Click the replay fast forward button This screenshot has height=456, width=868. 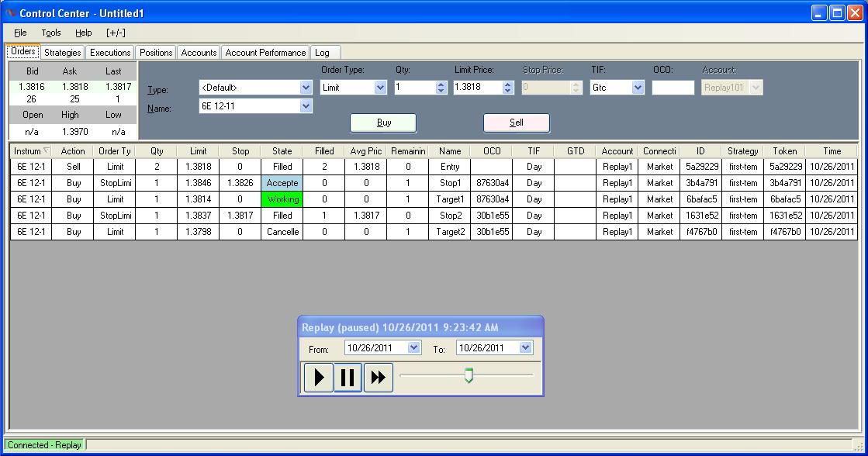[378, 378]
